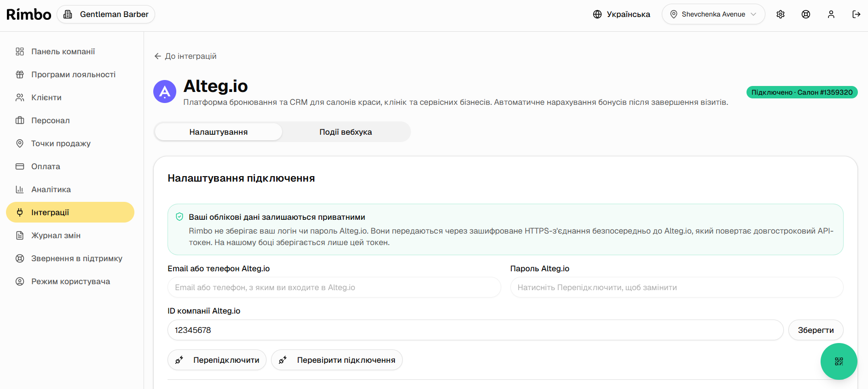Click the location pin icon in header

674,14
